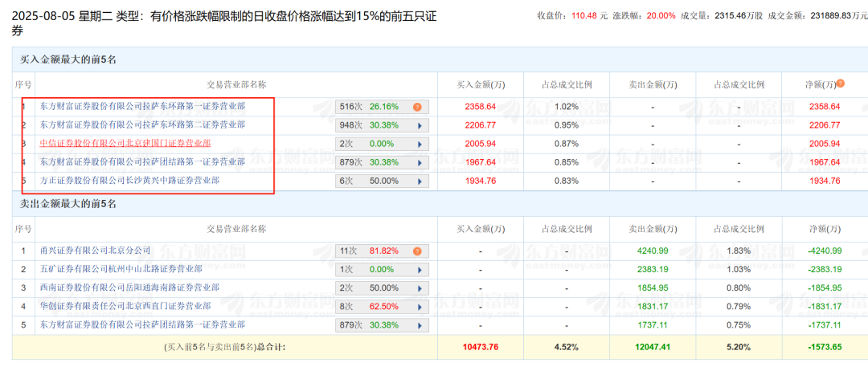Select the 0.95% buy ratio cell

coord(567,125)
